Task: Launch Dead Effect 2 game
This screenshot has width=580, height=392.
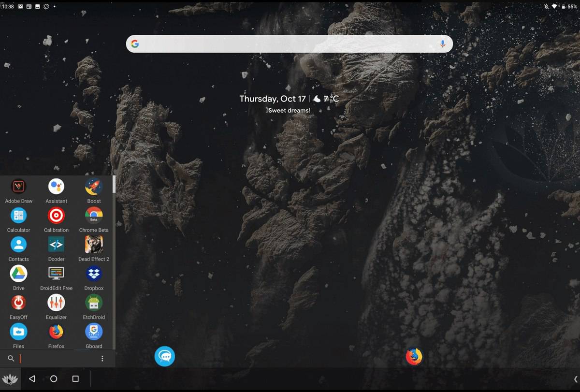Action: (94, 245)
